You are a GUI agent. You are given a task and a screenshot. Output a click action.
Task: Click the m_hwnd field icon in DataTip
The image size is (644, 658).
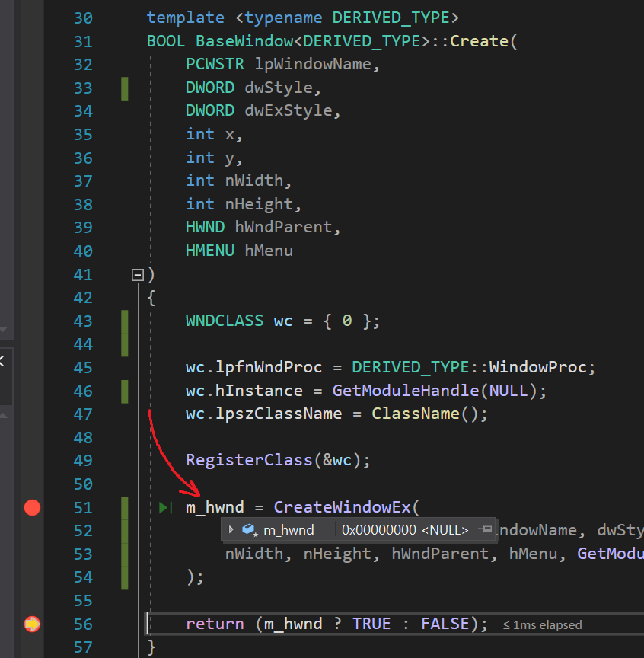tap(249, 529)
